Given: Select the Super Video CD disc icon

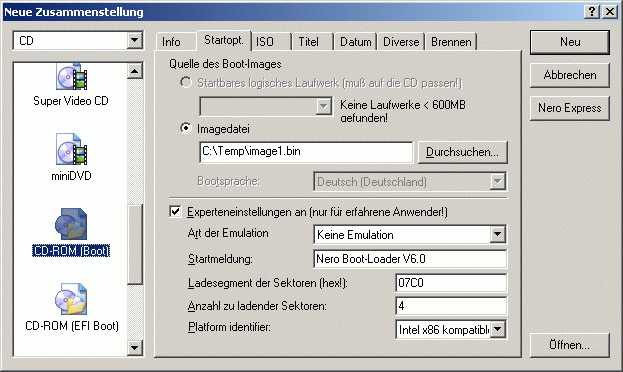Looking at the screenshot, I should pyautogui.click(x=72, y=76).
